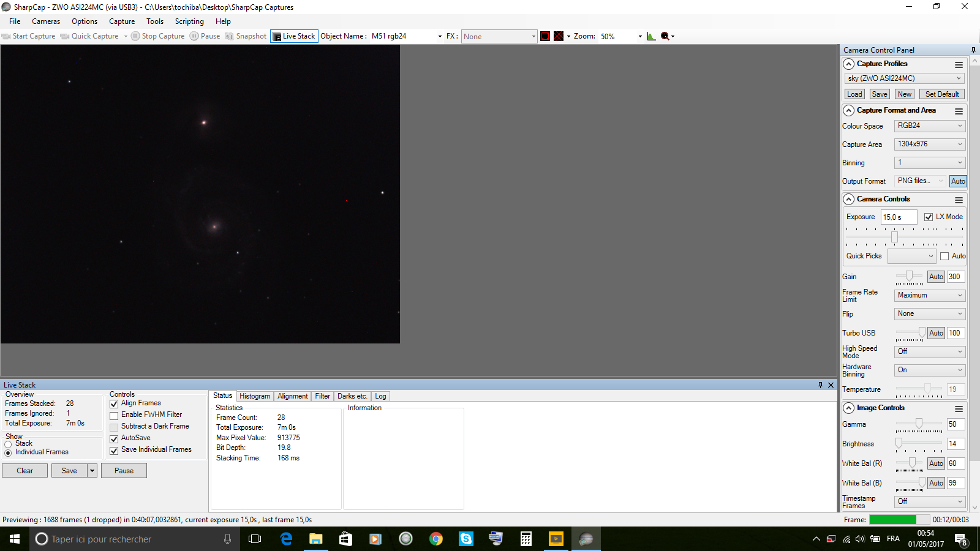Click the Save button in Live Stack
This screenshot has width=980, height=551.
(69, 470)
